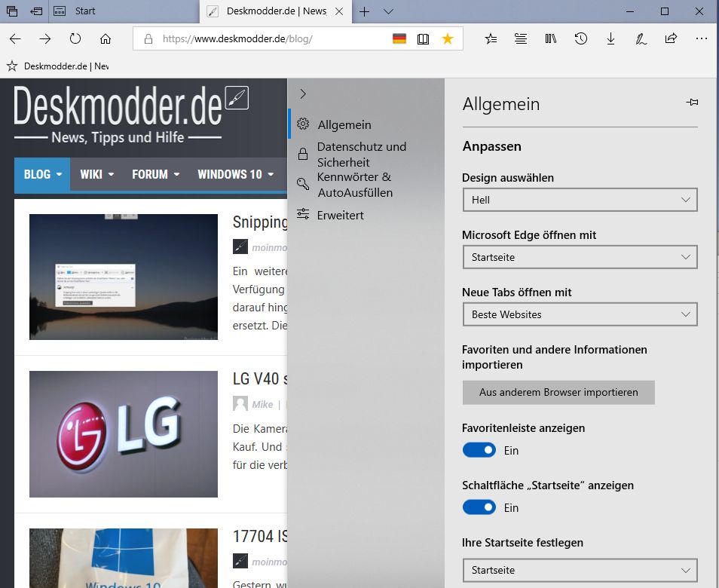Click the German flag translate icon
Screen dimensions: 719x588
399,39
